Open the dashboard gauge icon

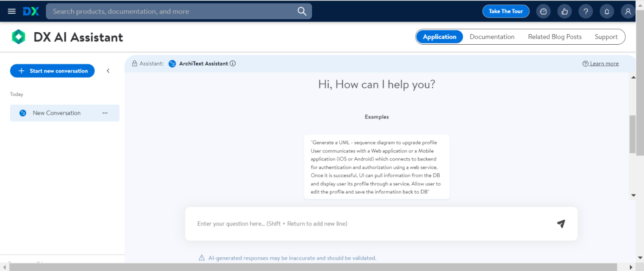pyautogui.click(x=544, y=12)
